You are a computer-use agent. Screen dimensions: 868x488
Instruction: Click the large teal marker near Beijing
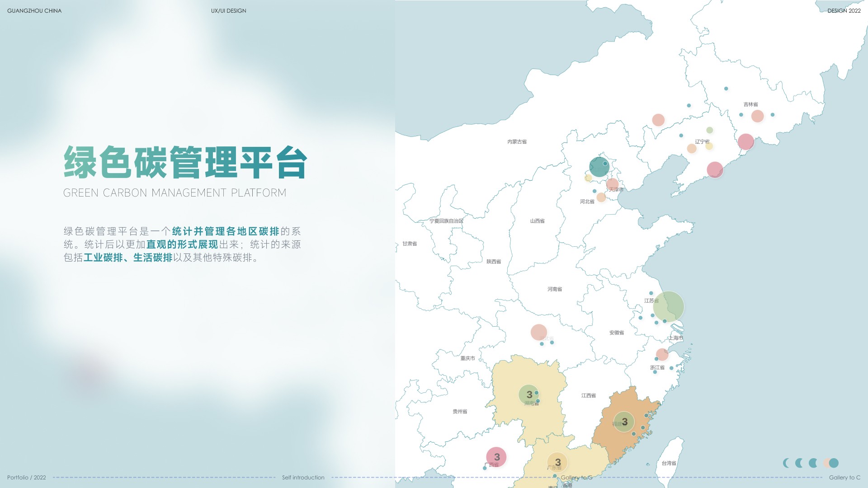(599, 167)
